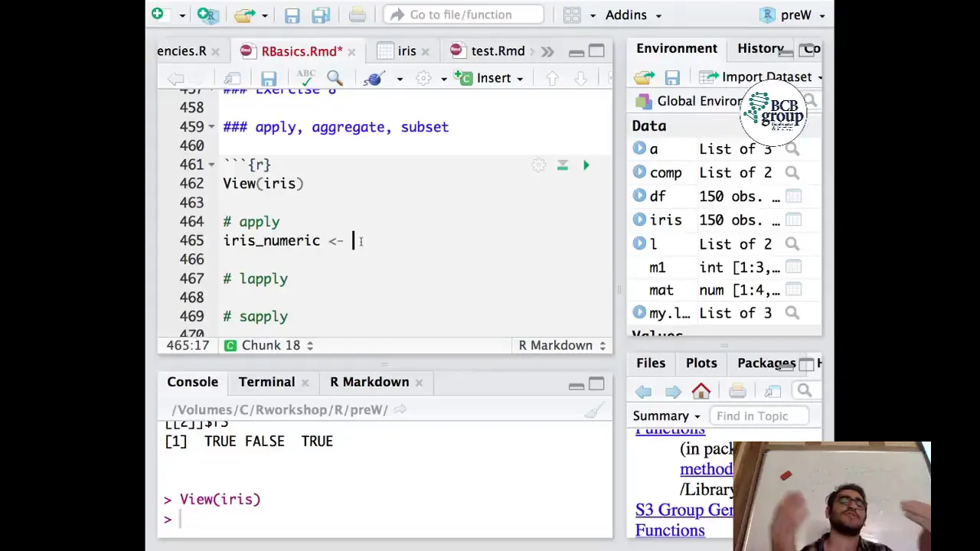Switch to the RBasics.Rmd tab
The image size is (980, 551).
click(301, 51)
